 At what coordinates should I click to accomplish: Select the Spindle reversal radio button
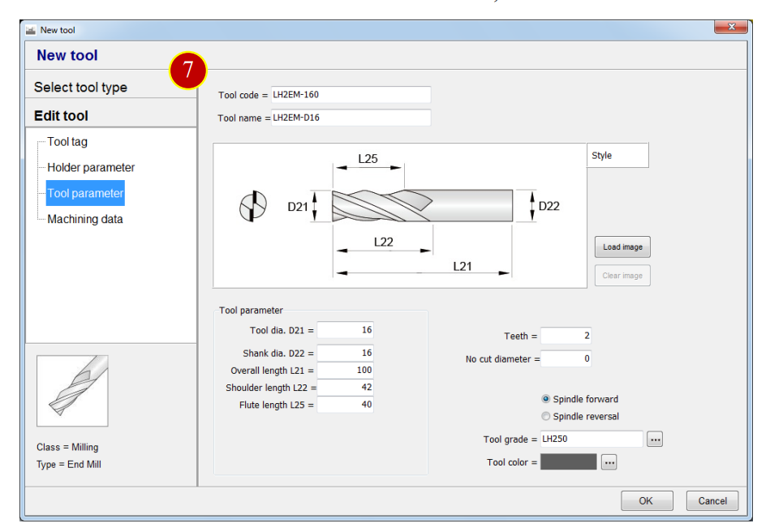click(x=546, y=416)
